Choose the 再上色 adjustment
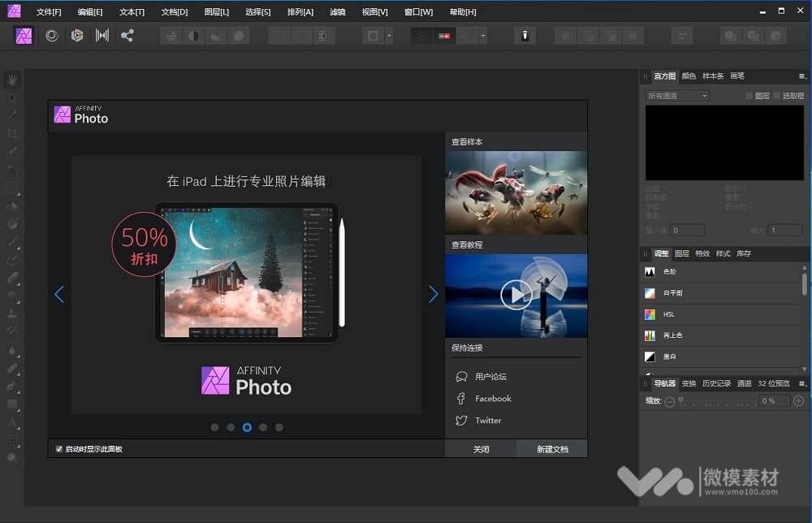This screenshot has height=523, width=812. point(723,335)
